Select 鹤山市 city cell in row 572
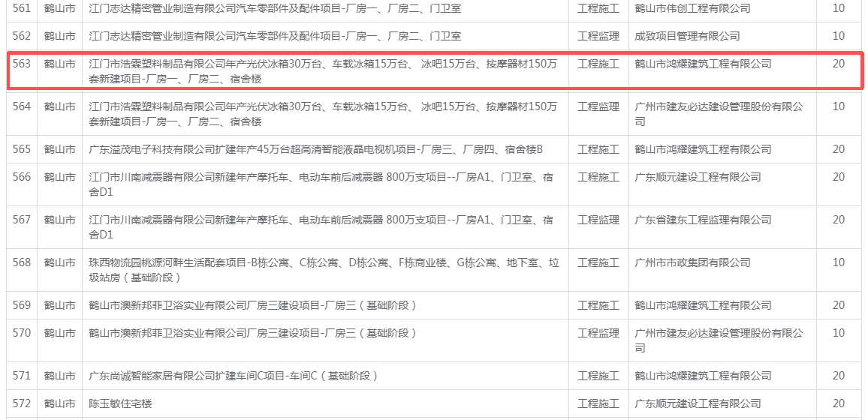This screenshot has height=420, width=868. click(59, 403)
